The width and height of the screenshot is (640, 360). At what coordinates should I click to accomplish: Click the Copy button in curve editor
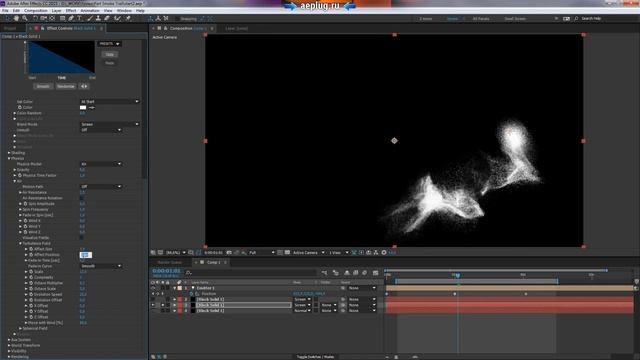[x=109, y=54]
